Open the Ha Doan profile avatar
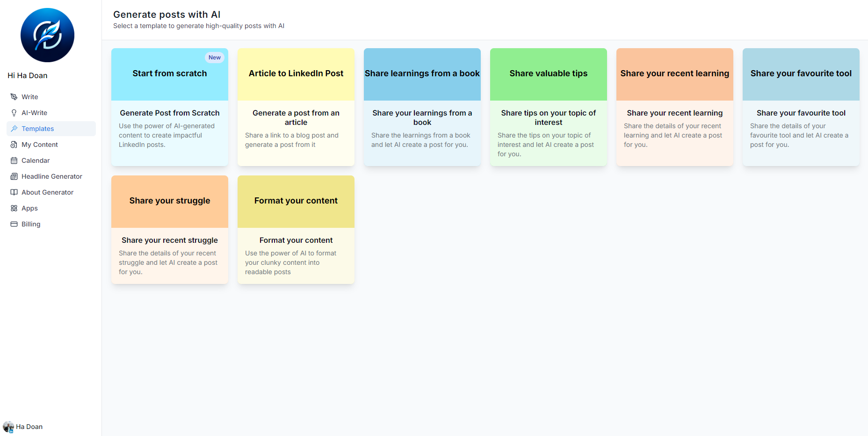This screenshot has width=868, height=436. coord(8,427)
